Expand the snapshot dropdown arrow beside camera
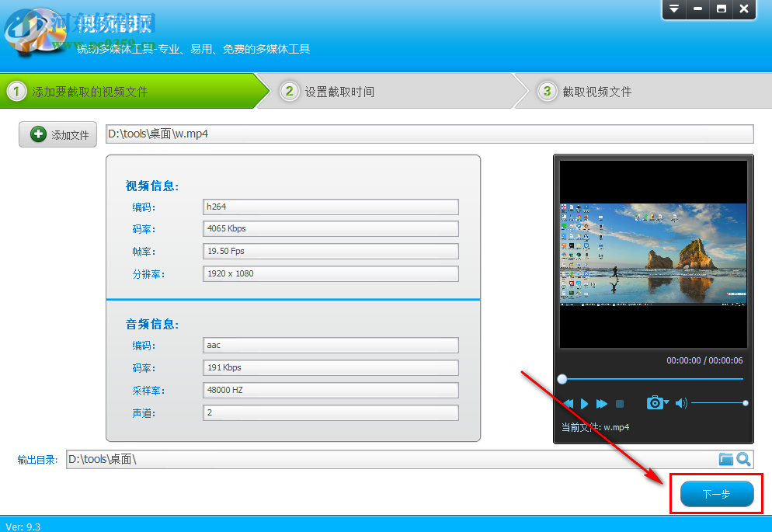772x532 pixels. (x=666, y=402)
